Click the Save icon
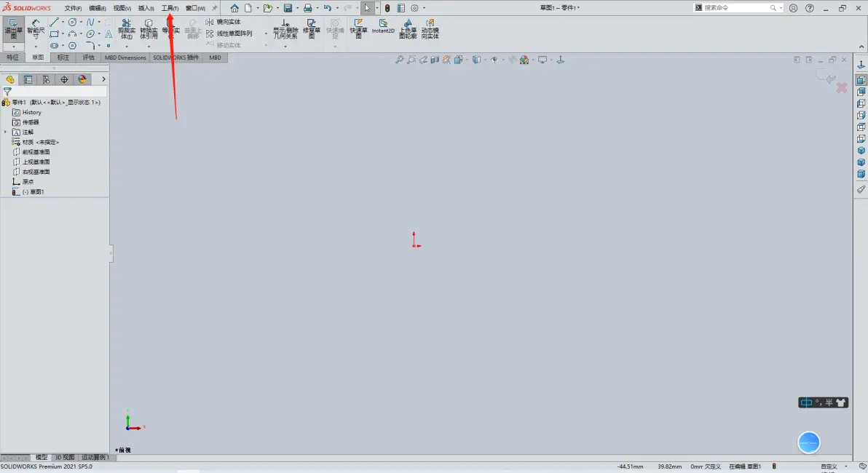Viewport: 868px width, 473px height. pos(288,8)
